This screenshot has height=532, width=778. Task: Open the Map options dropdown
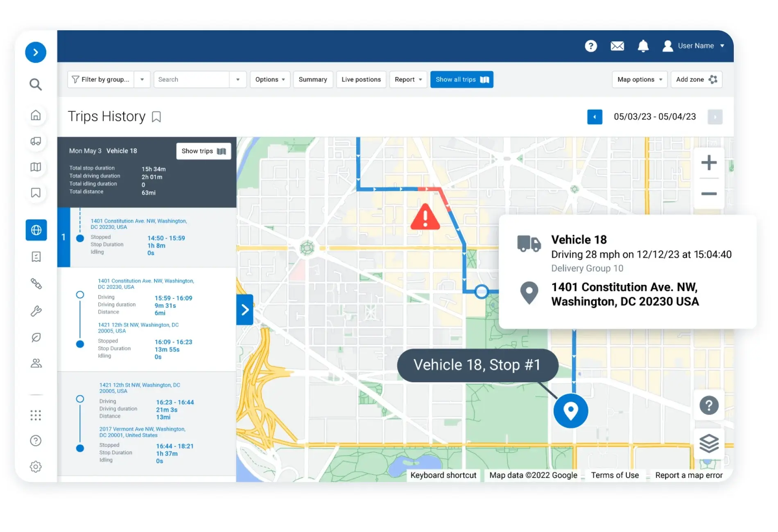(x=639, y=79)
